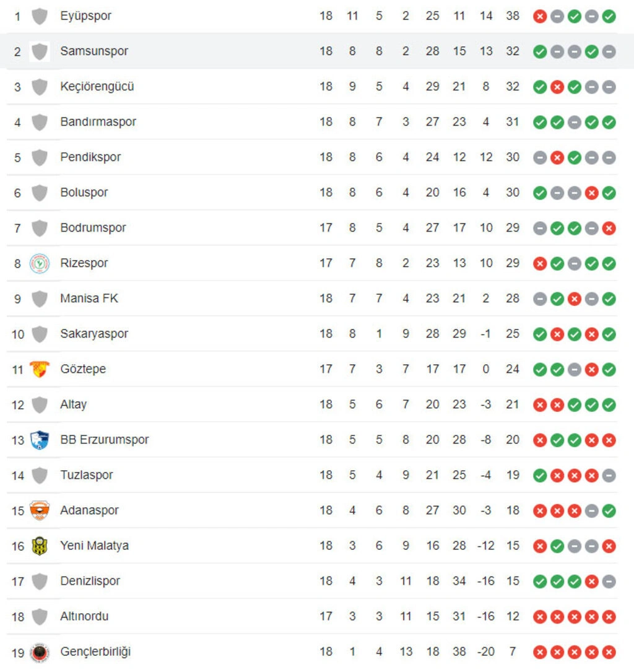
Task: Click Samsunspor's first green win form icon
Action: [x=540, y=52]
